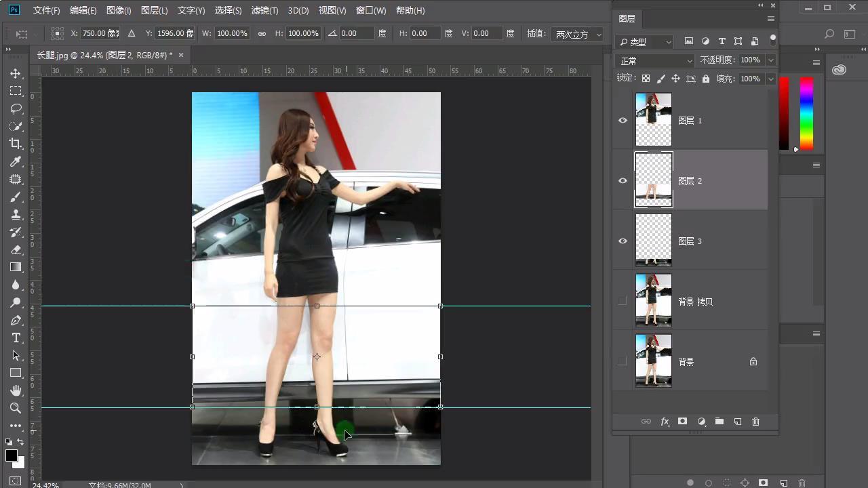The height and width of the screenshot is (488, 868).
Task: Select the Horizontal Type tool
Action: [x=16, y=338]
